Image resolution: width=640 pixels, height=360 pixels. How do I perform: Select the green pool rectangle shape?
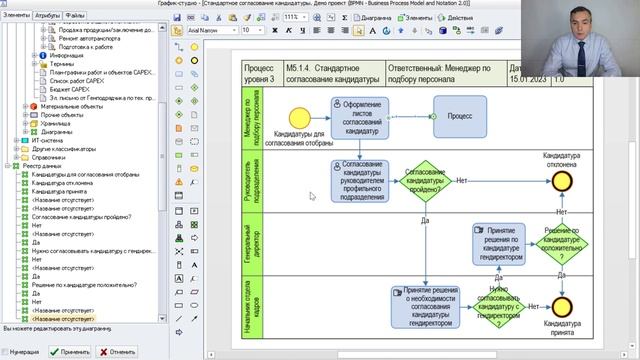pos(179,155)
